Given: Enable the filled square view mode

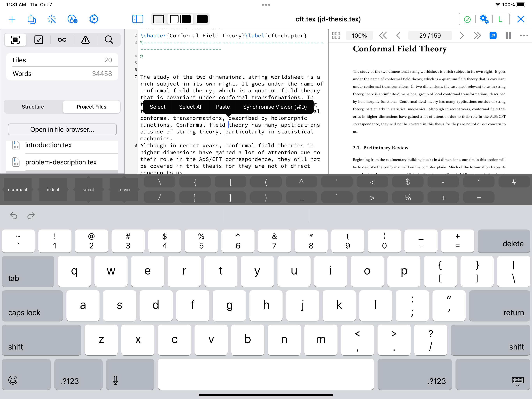Looking at the screenshot, I should click(202, 19).
